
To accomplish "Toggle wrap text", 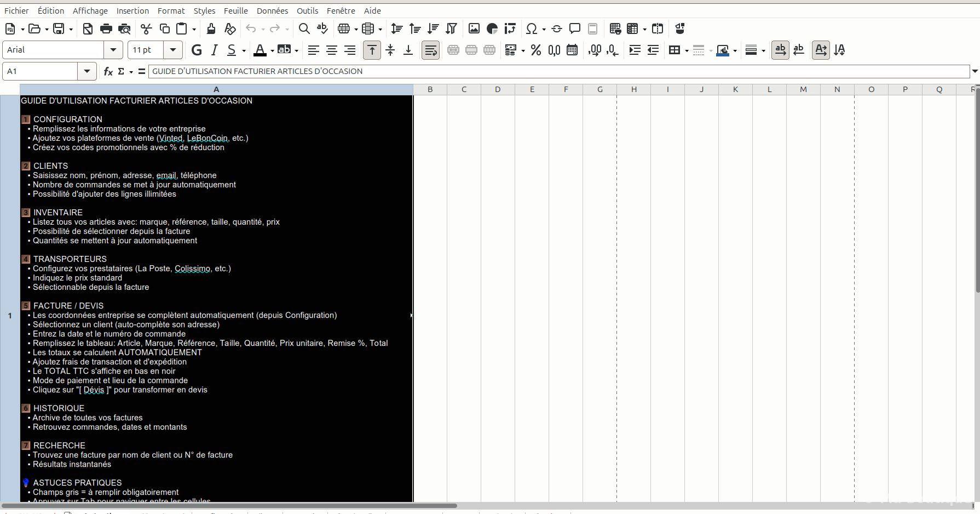I will click(x=431, y=50).
